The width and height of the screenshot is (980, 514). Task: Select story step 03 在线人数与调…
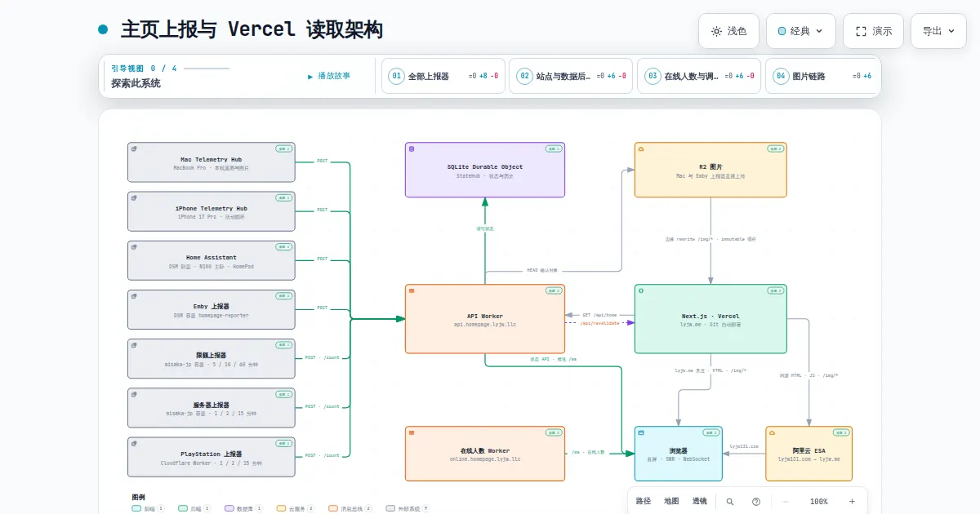[699, 76]
